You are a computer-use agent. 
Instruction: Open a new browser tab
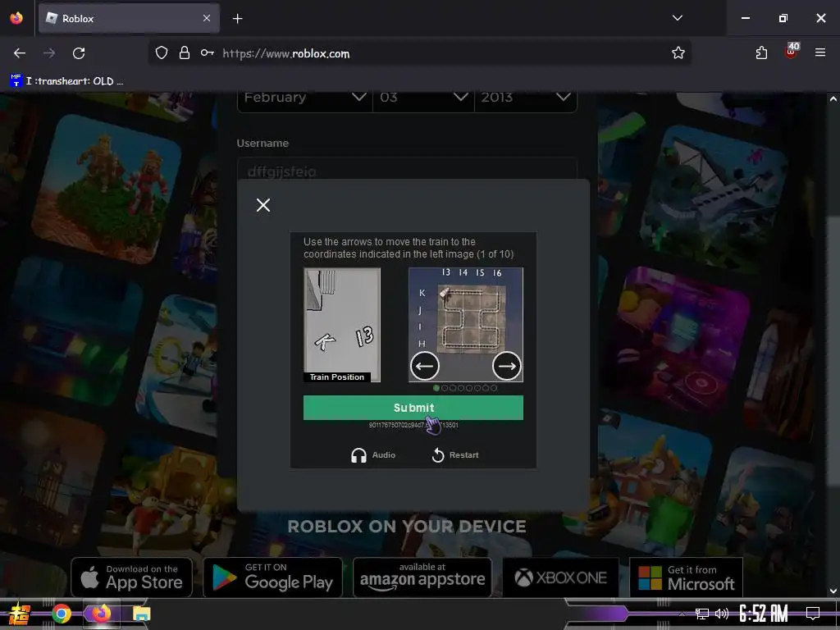(x=237, y=19)
